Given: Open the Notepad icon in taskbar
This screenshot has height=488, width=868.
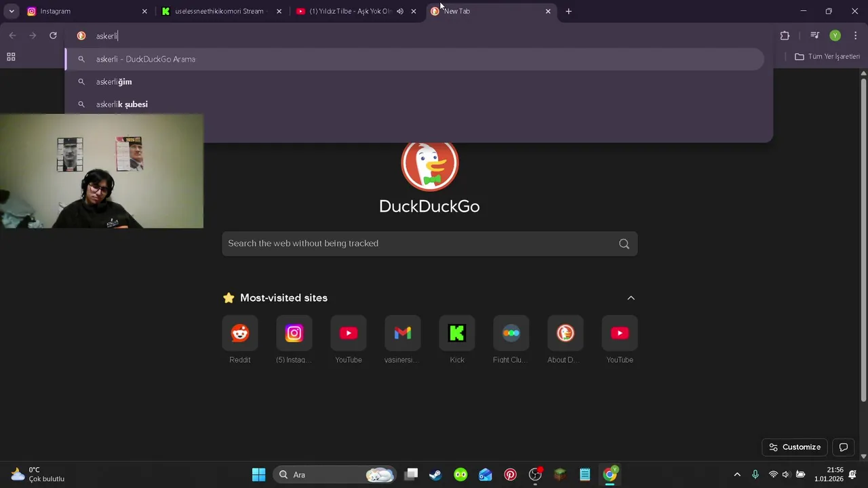Looking at the screenshot, I should pyautogui.click(x=585, y=474).
